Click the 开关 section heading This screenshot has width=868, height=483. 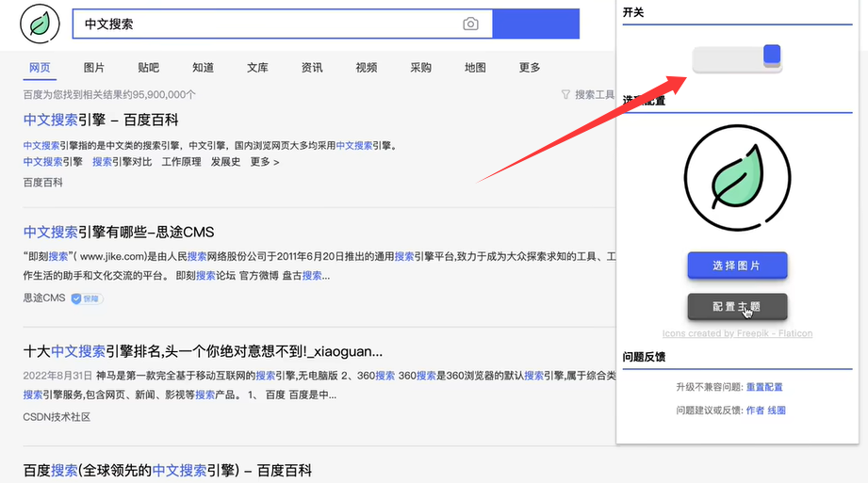633,12
